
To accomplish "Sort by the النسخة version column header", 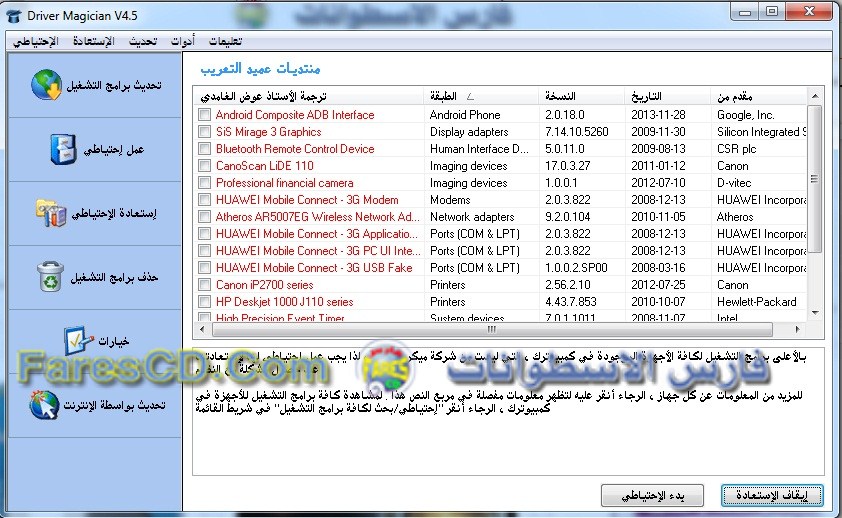I will [582, 97].
